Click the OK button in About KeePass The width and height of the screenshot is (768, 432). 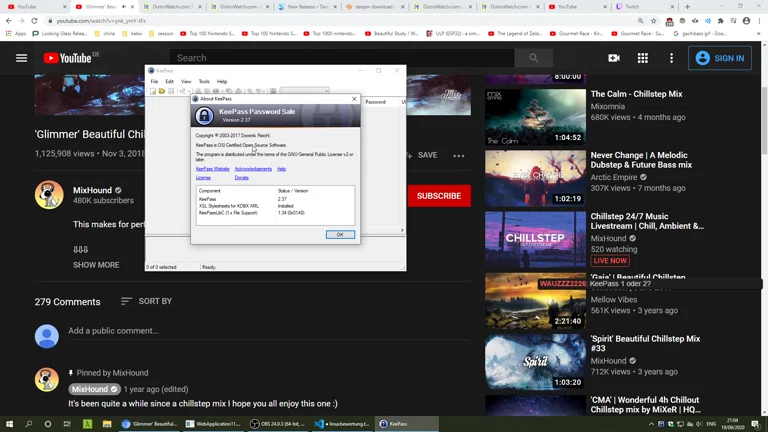339,234
